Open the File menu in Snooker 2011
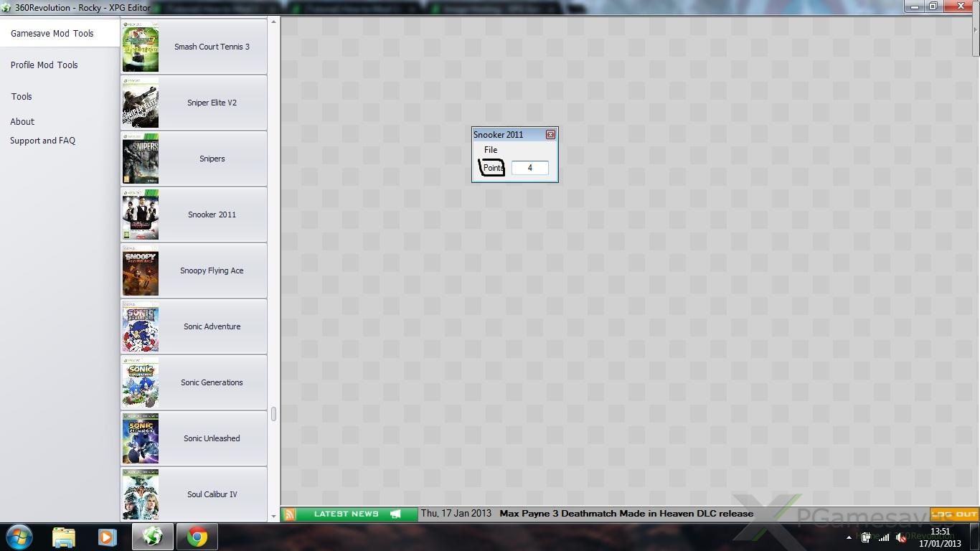Image resolution: width=980 pixels, height=551 pixels. coord(491,150)
